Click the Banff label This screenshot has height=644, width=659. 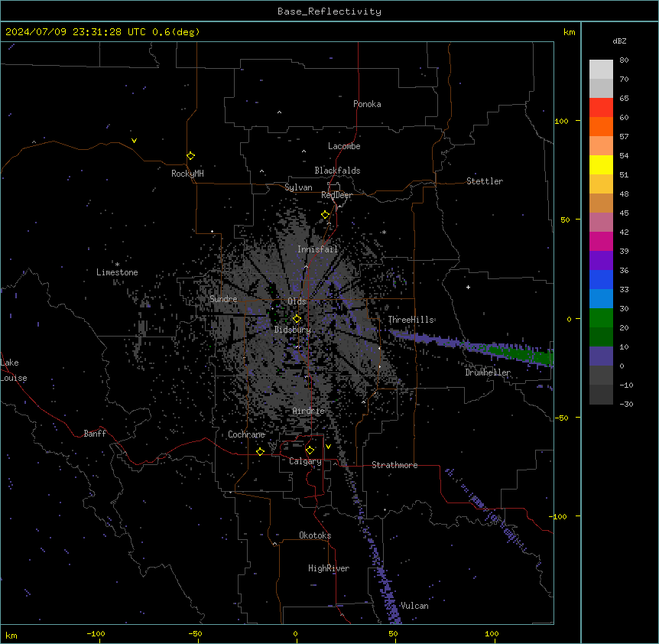pyautogui.click(x=95, y=434)
